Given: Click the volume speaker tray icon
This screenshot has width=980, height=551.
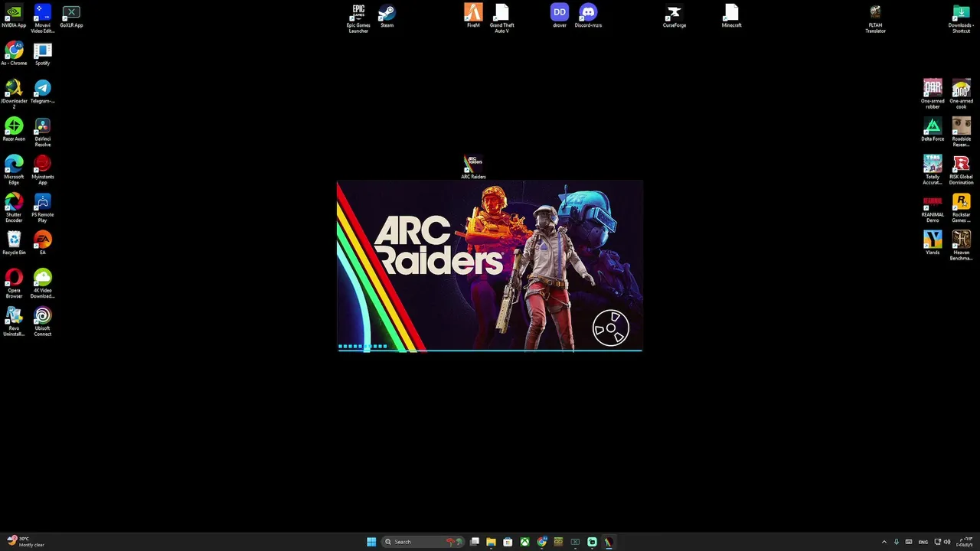Looking at the screenshot, I should (947, 542).
